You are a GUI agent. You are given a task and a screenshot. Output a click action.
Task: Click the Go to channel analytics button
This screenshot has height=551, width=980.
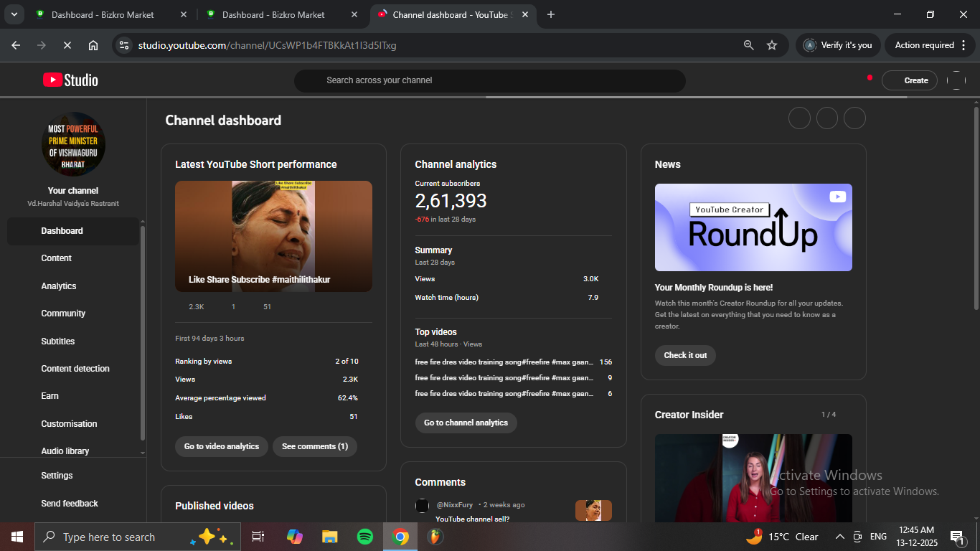point(466,423)
